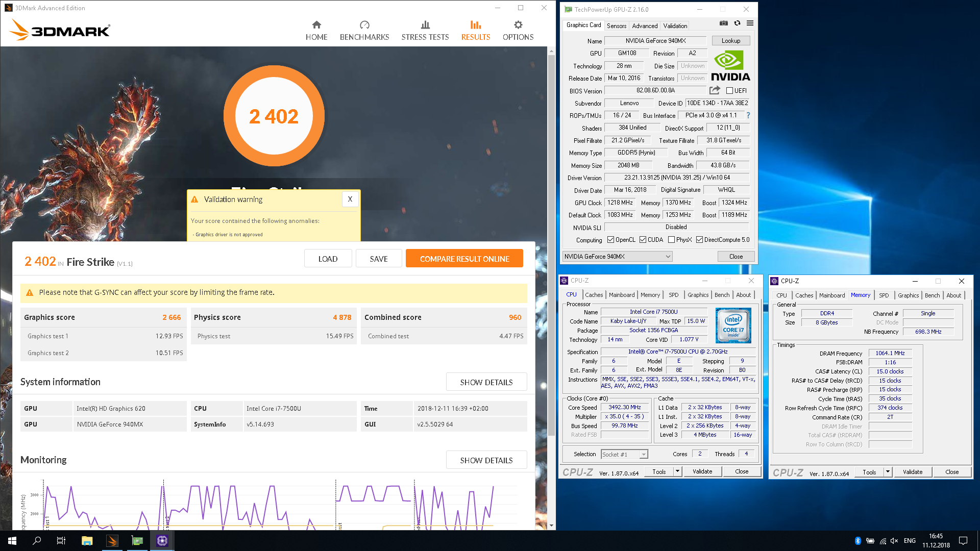The height and width of the screenshot is (551, 980).
Task: Click the NVIDIA logo in GPU-Z
Action: 730,66
